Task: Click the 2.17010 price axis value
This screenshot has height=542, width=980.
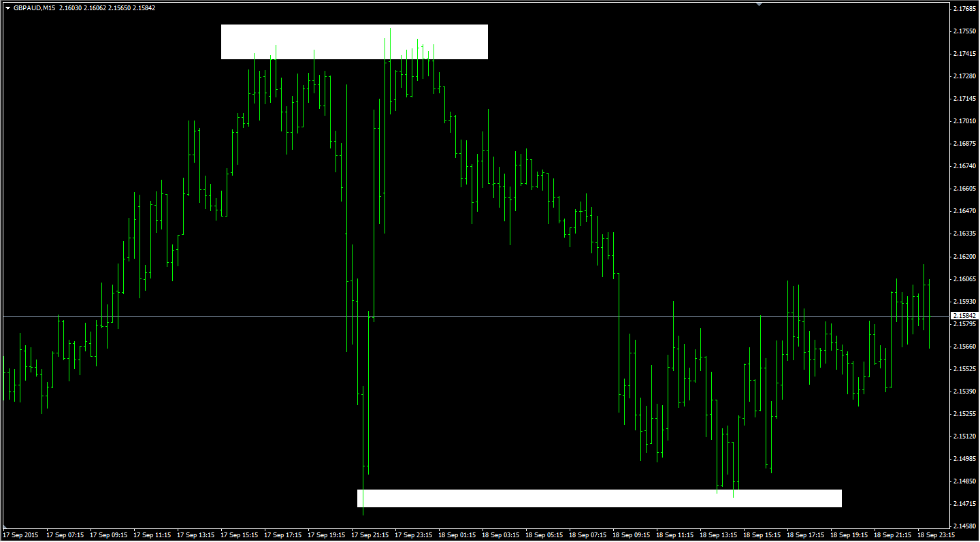Action: (x=964, y=121)
